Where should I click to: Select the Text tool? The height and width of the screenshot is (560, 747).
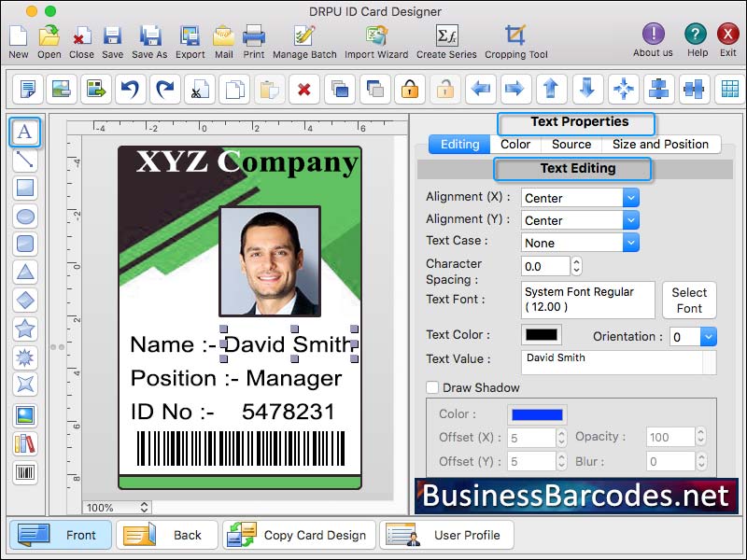click(25, 132)
